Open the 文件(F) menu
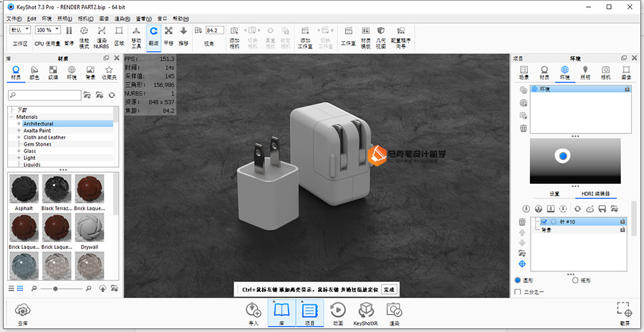The width and height of the screenshot is (644, 332). click(x=14, y=19)
